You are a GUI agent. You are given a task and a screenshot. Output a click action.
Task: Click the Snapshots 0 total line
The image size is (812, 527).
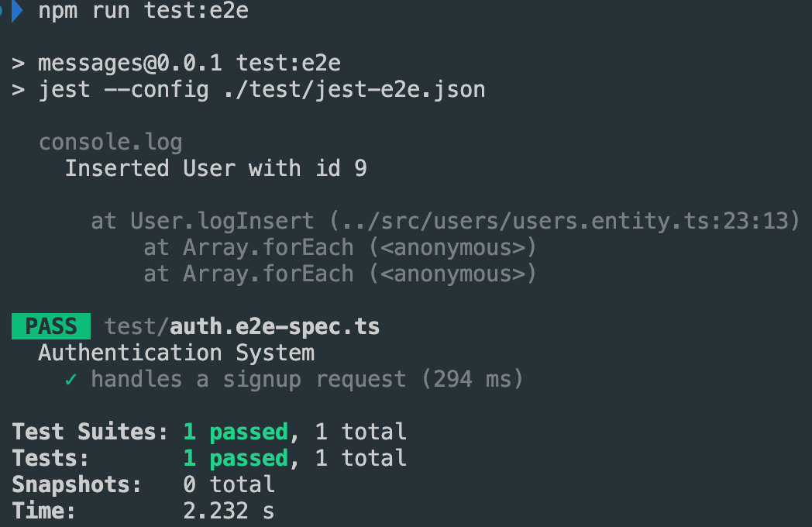[143, 484]
